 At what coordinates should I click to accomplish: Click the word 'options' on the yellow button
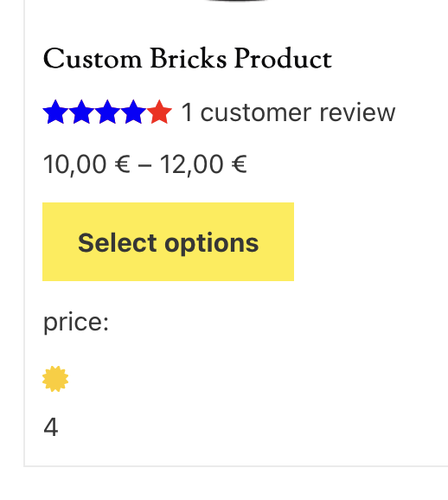212,244
